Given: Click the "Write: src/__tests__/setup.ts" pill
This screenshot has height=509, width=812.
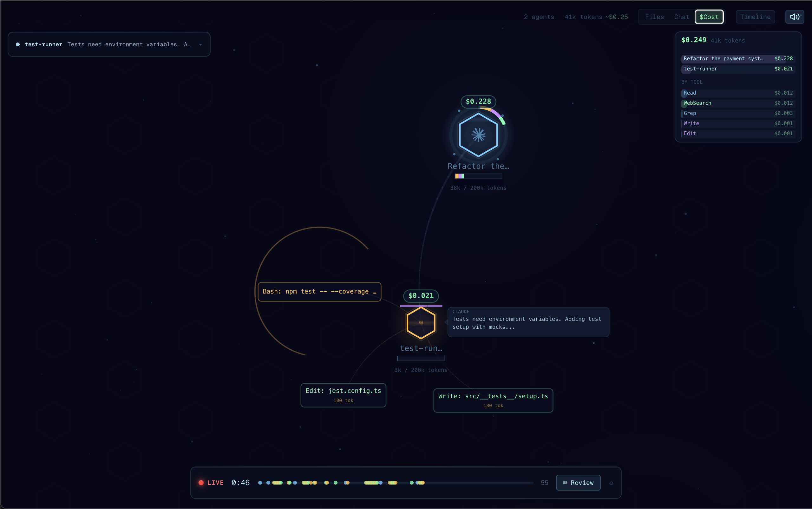Looking at the screenshot, I should [493, 400].
